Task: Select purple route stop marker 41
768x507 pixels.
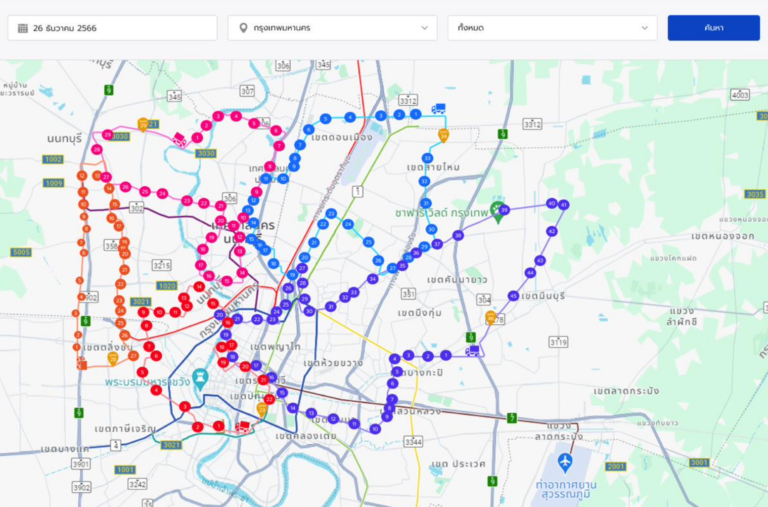Action: (x=564, y=205)
